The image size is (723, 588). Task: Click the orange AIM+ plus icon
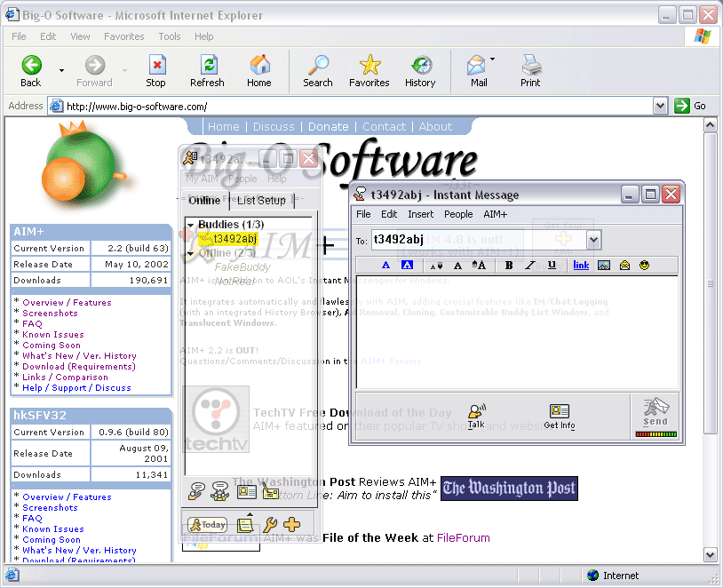point(291,524)
